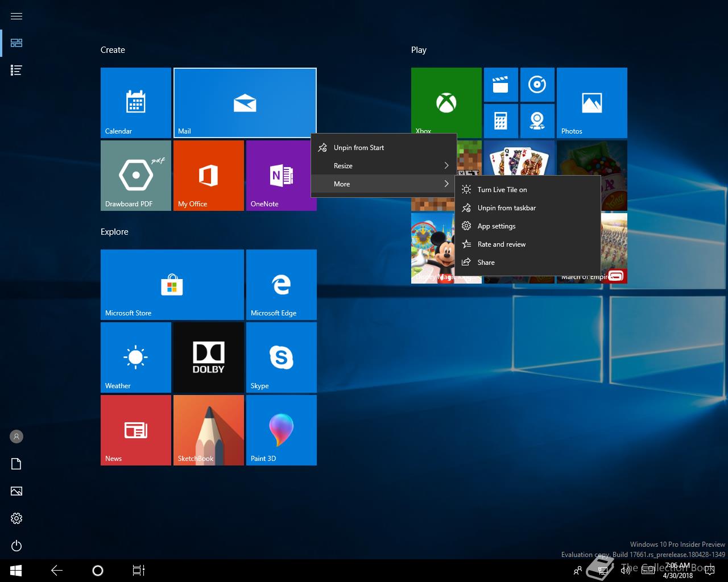Viewport: 728px width, 582px height.
Task: Select Share in context menu
Action: tap(528, 263)
